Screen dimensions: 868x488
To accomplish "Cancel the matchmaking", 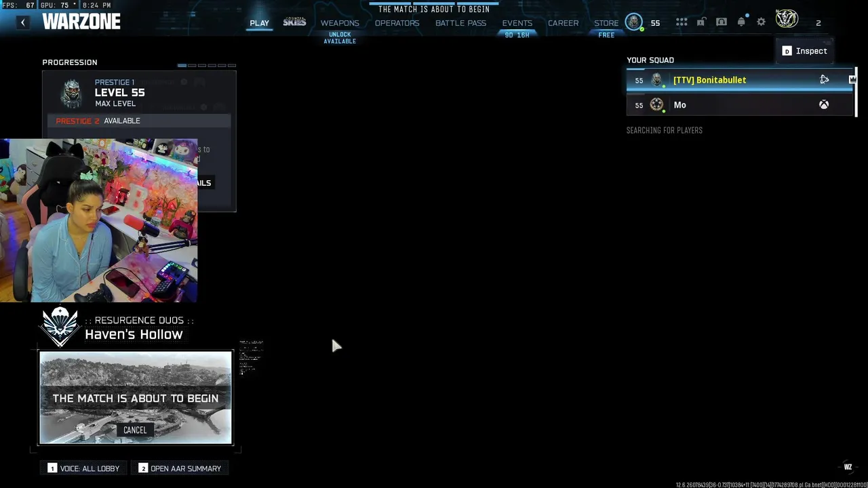I will (135, 430).
